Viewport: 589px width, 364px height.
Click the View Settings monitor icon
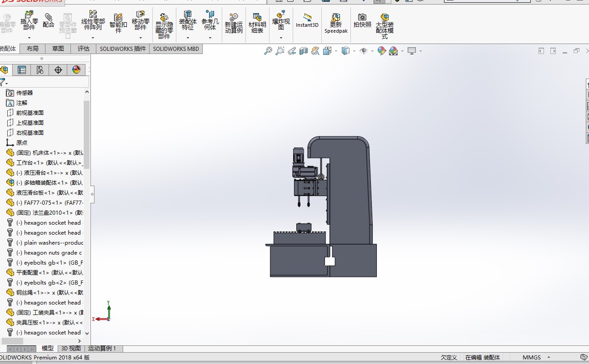pos(412,51)
